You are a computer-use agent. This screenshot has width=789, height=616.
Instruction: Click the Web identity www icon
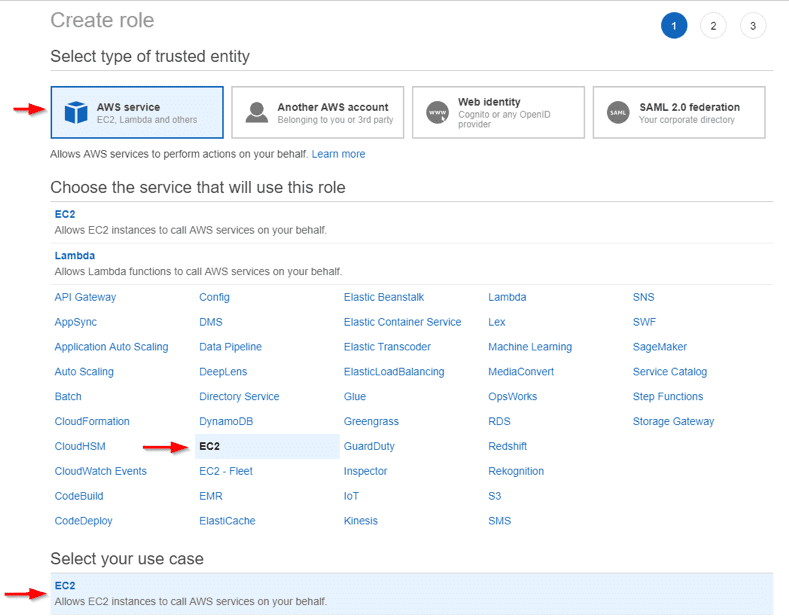(437, 112)
